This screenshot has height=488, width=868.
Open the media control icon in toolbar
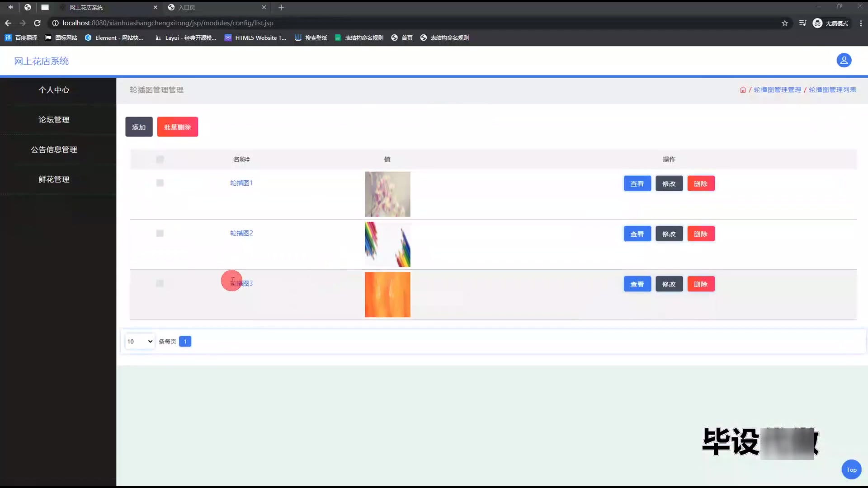pos(802,23)
